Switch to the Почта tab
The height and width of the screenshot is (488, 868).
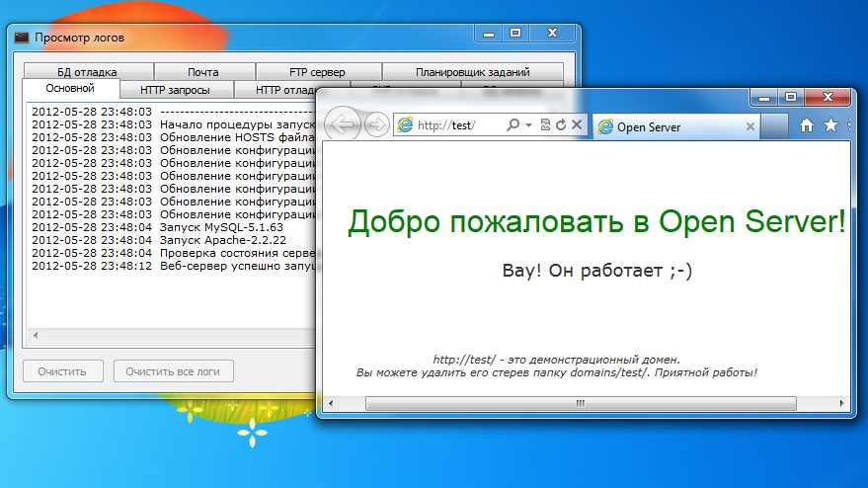pyautogui.click(x=203, y=72)
